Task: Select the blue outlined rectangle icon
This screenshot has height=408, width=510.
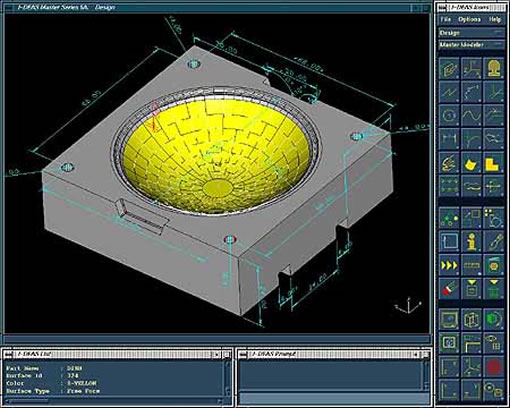Action: pos(449,241)
